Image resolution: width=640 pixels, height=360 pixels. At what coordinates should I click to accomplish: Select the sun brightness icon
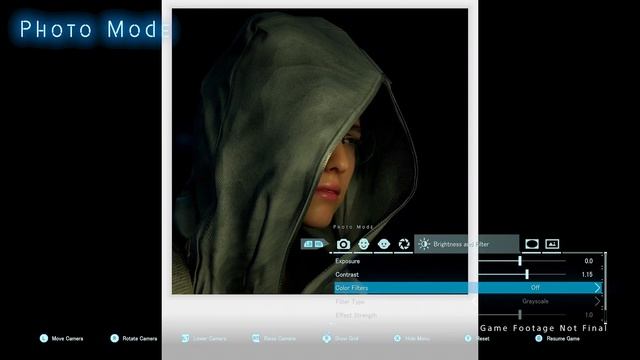pos(424,244)
